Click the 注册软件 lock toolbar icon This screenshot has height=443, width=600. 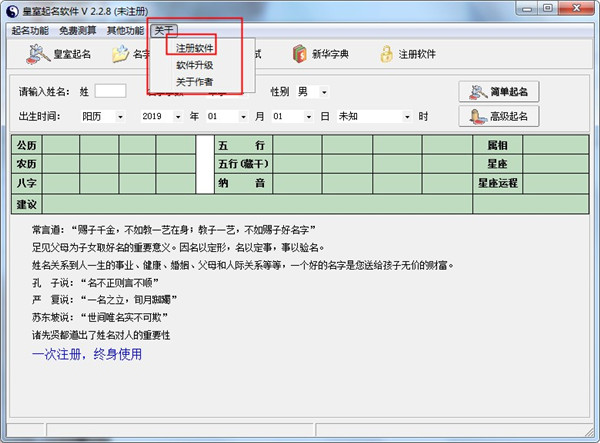(x=386, y=54)
